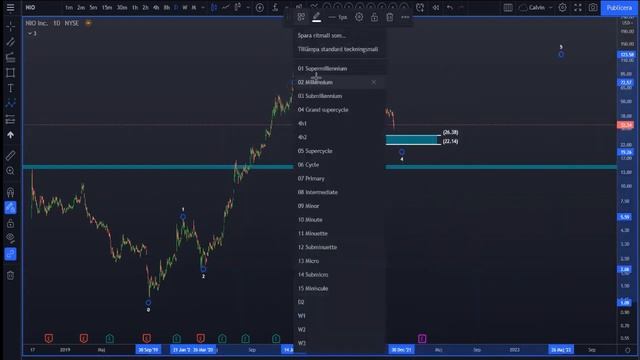The height and width of the screenshot is (360, 640).
Task: Open the prediction and measurement tools
Action: pyautogui.click(x=11, y=119)
